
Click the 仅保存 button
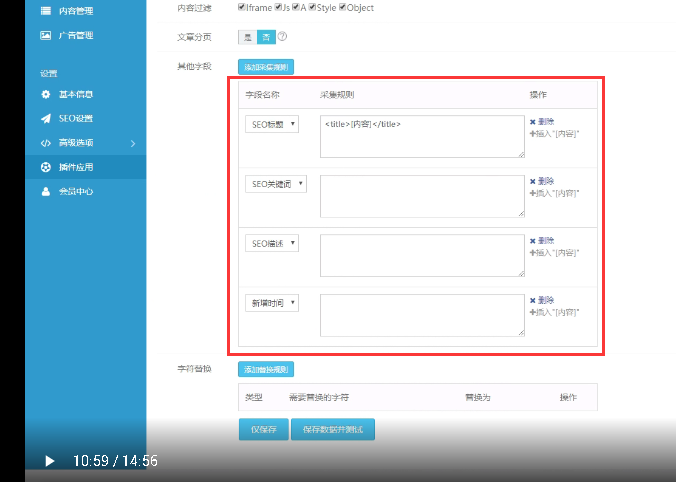point(264,429)
